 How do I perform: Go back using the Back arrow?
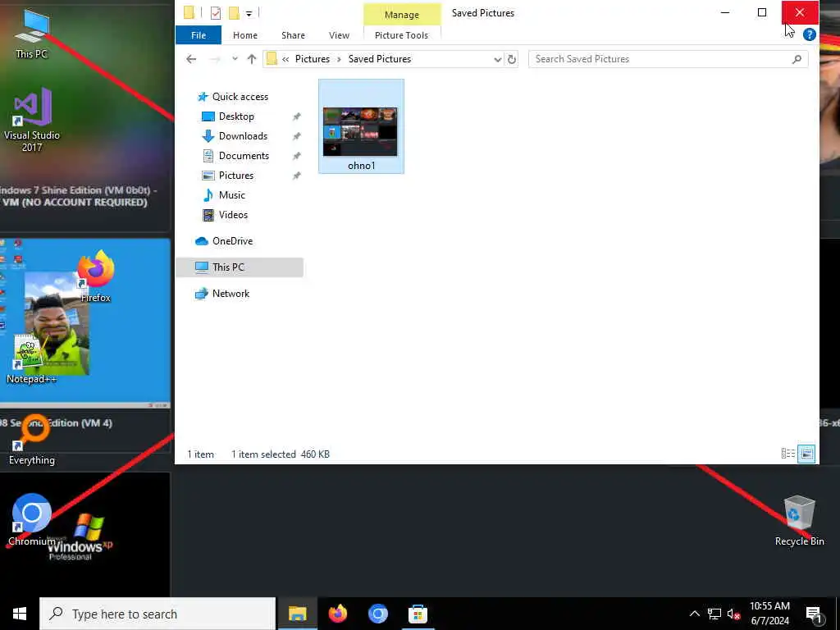click(x=191, y=59)
